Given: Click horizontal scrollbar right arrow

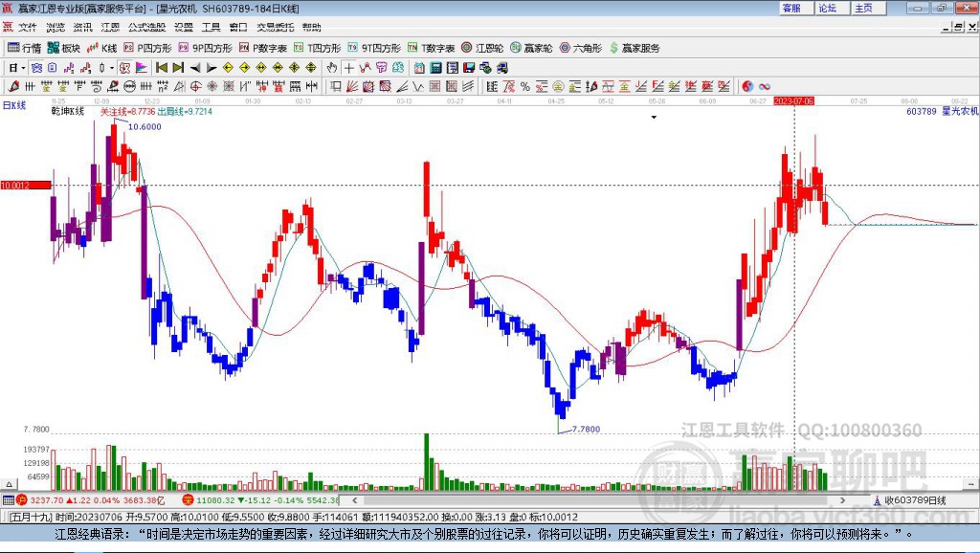Looking at the screenshot, I should (x=842, y=499).
